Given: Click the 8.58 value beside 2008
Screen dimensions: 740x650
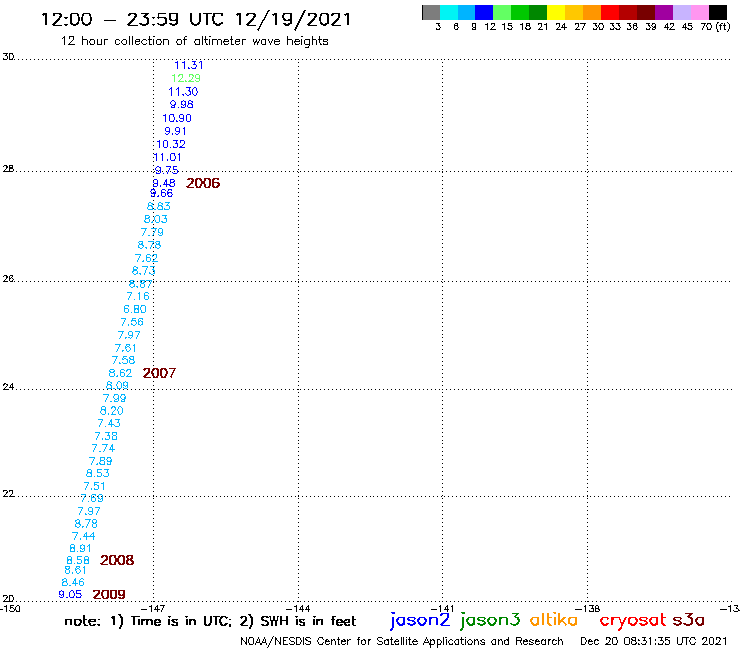Looking at the screenshot, I should click(x=78, y=560).
